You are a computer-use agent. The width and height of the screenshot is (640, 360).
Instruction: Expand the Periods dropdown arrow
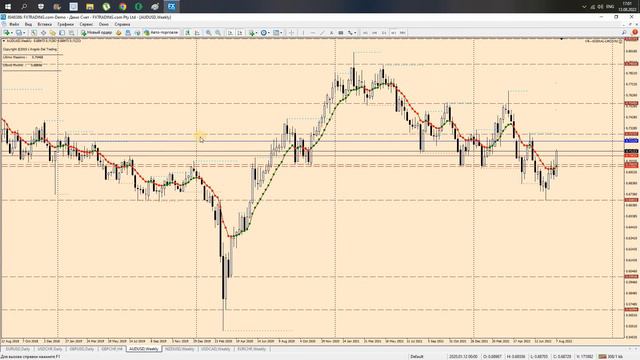tap(269, 33)
